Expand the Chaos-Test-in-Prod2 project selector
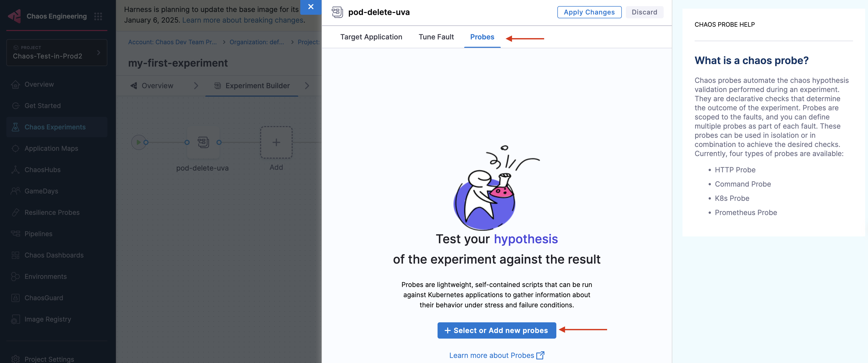 tap(57, 52)
